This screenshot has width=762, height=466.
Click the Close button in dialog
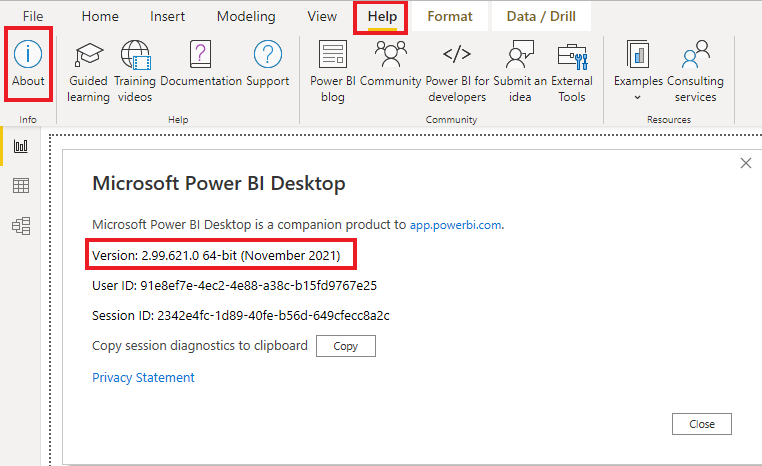[x=702, y=424]
